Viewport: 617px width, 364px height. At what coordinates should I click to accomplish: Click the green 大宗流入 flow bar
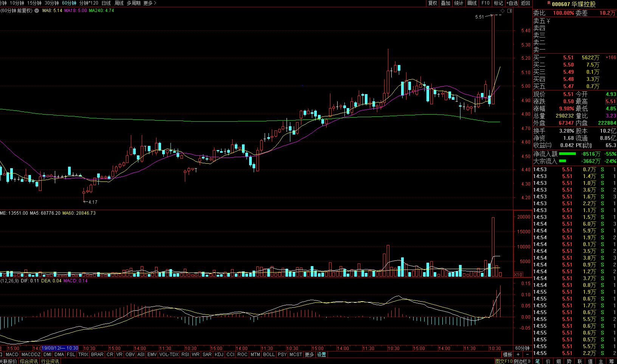[563, 161]
